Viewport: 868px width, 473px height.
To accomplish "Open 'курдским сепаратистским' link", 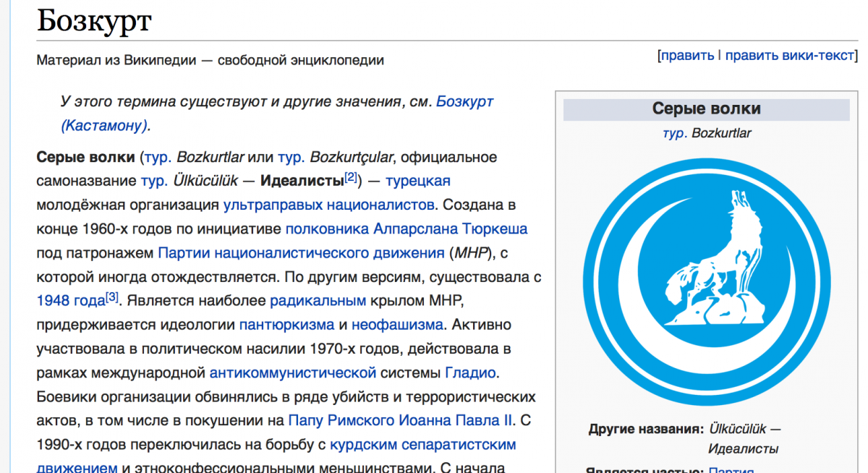I will coord(422,443).
